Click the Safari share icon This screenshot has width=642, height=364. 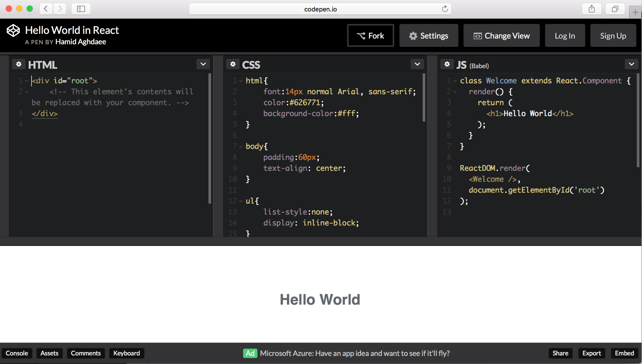click(x=592, y=9)
